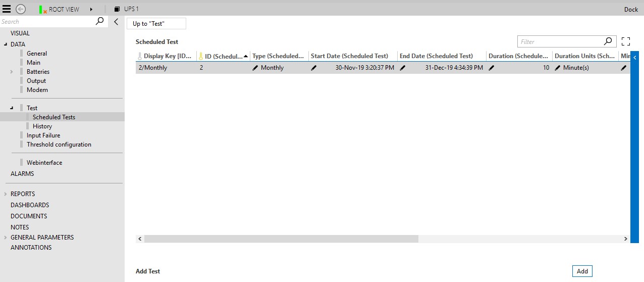Open Threshold configuration page
Screen dimensions: 644x282
tap(59, 145)
